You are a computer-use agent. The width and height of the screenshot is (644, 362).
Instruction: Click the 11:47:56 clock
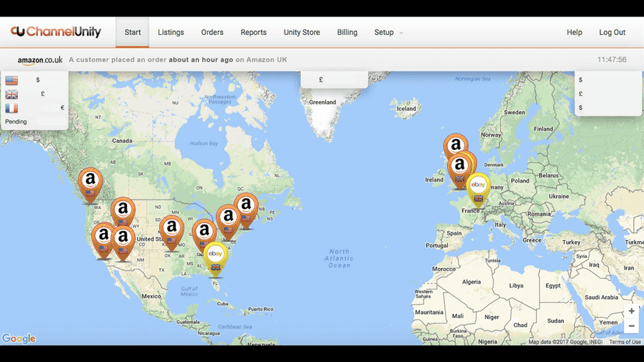[x=611, y=60]
